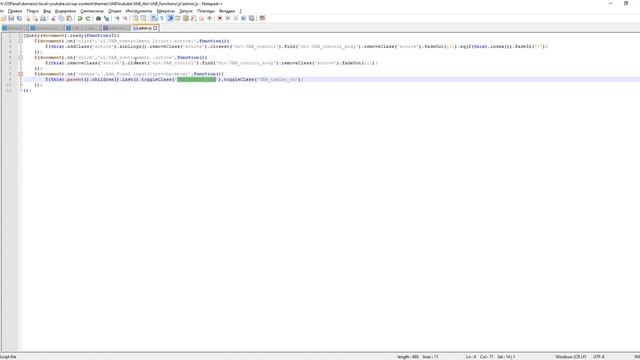The image size is (640, 360).
Task: Zoom out using the toolbar icon
Action: click(x=125, y=18)
